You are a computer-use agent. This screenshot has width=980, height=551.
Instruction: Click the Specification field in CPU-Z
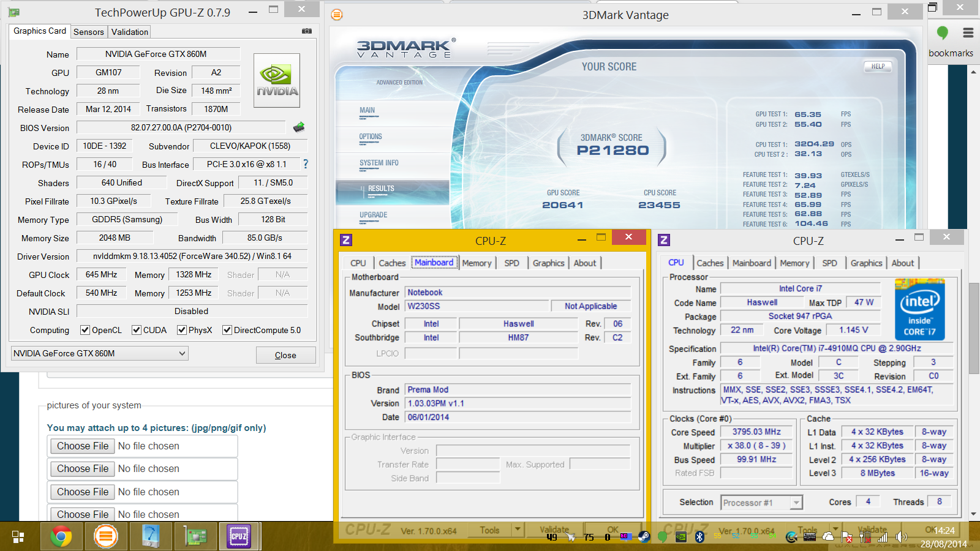point(837,348)
